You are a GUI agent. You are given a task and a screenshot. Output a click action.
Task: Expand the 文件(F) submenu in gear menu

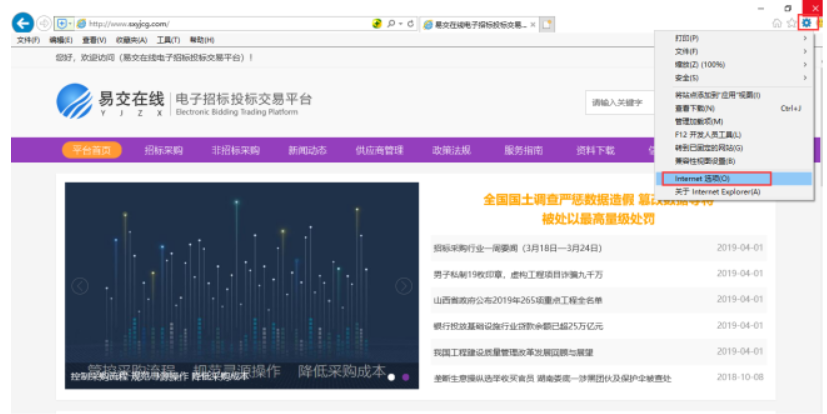coord(734,52)
